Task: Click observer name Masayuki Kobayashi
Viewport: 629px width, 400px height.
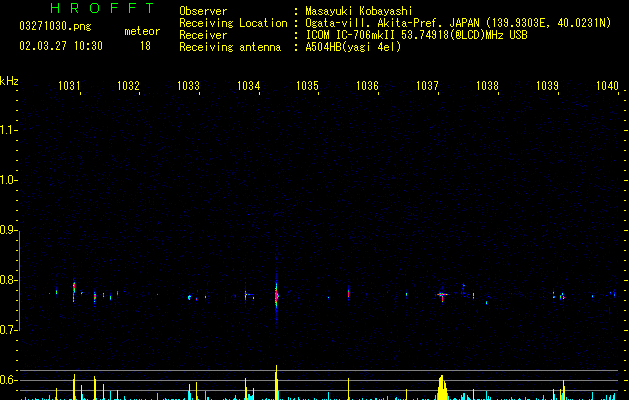Action: 359,11
